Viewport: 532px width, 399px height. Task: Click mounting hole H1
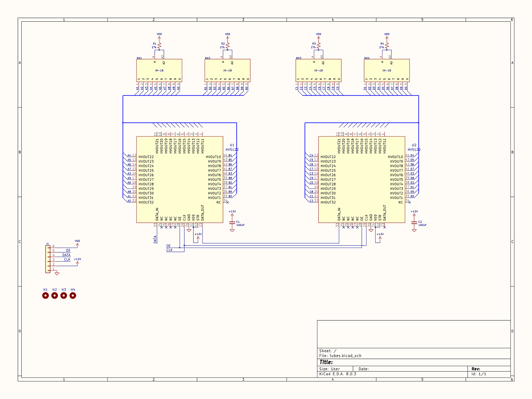46,295
